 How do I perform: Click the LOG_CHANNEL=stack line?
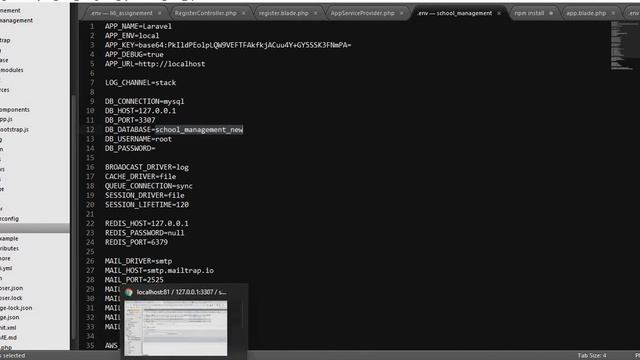pyautogui.click(x=140, y=82)
